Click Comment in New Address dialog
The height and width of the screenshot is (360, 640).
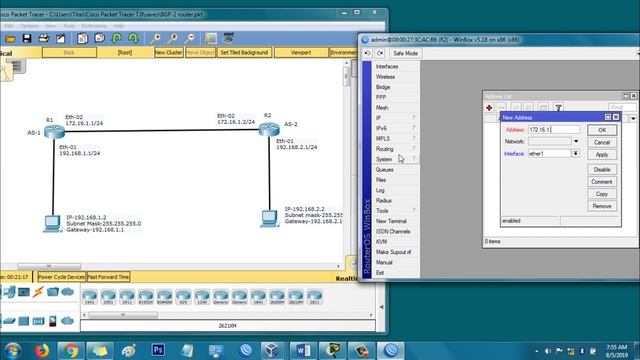[602, 182]
